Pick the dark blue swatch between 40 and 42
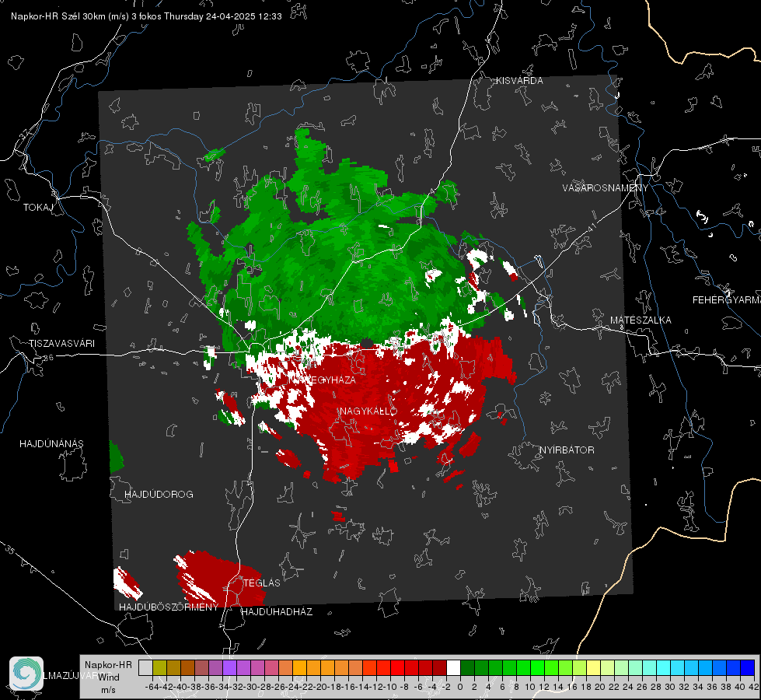761x700 pixels. (x=748, y=668)
